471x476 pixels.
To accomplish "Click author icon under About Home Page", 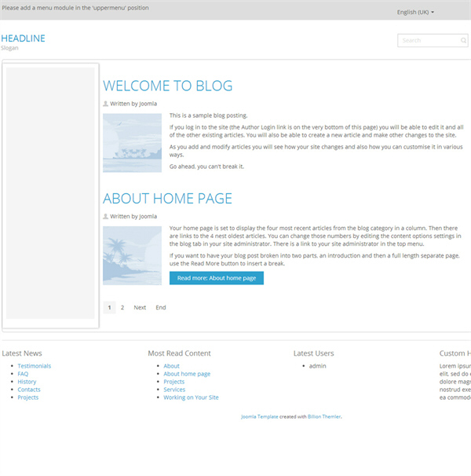I will tap(106, 216).
